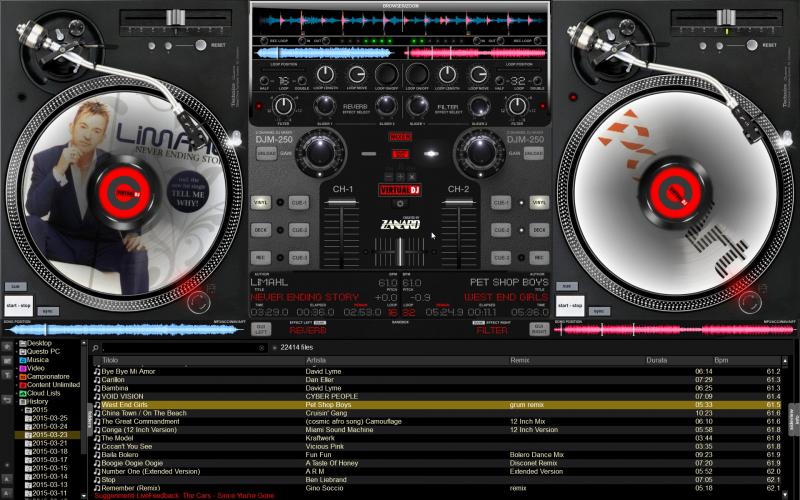Image resolution: width=800 pixels, height=500 pixels.
Task: Click the right deck pitch slider
Action: click(726, 17)
